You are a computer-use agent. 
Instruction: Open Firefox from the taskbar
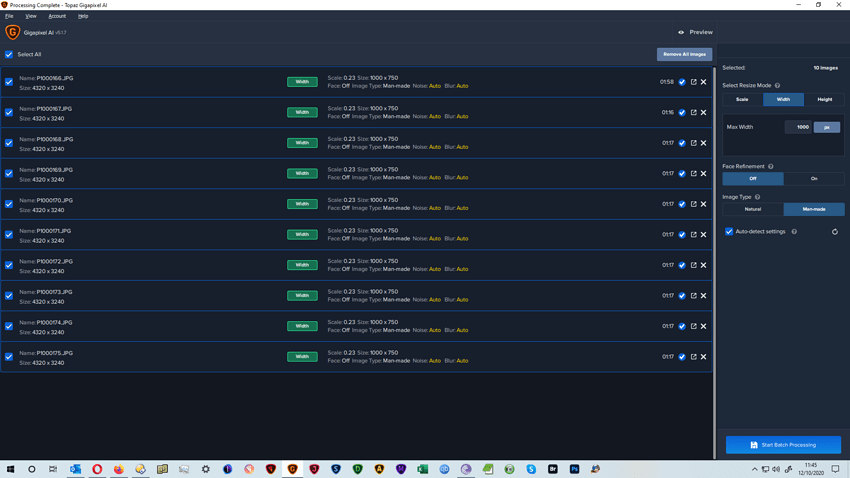point(119,469)
